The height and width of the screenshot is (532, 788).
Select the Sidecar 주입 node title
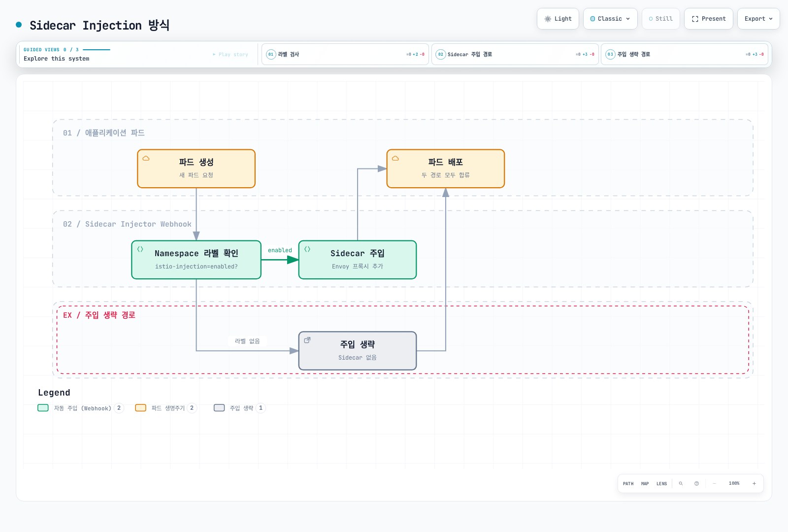[358, 253]
